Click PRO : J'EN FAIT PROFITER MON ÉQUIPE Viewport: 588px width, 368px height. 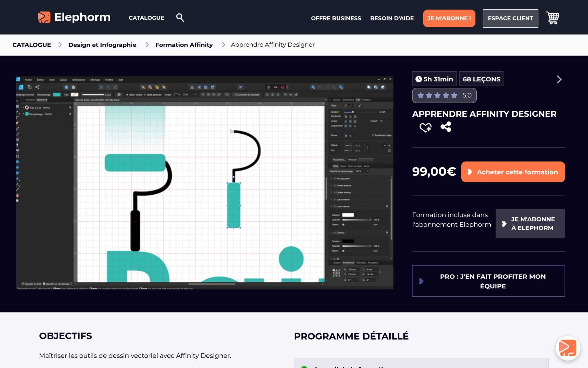488,281
